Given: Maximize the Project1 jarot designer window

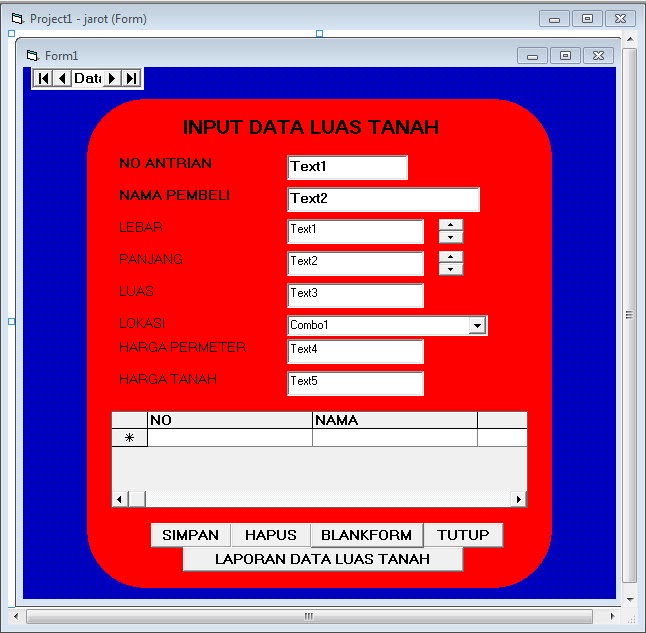Looking at the screenshot, I should point(587,19).
